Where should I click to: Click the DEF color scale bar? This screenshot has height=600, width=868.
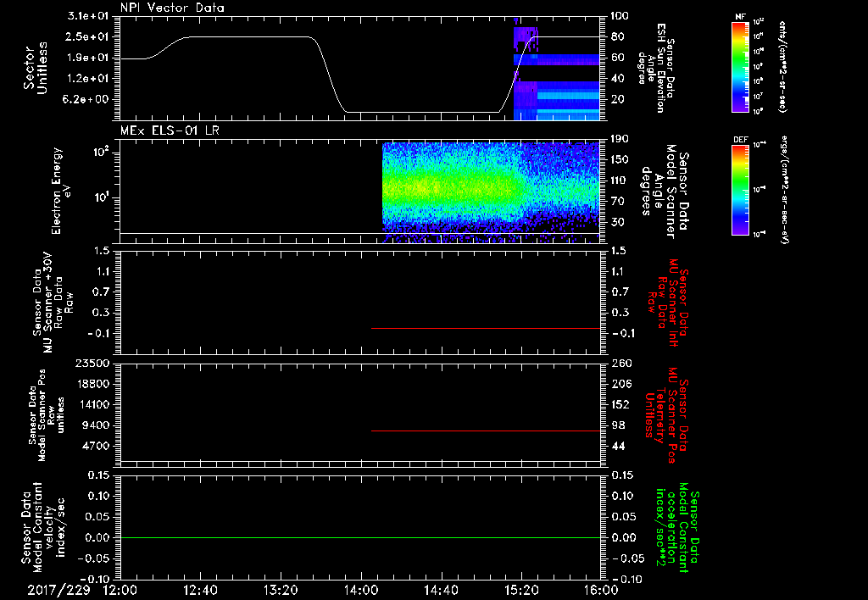point(740,190)
